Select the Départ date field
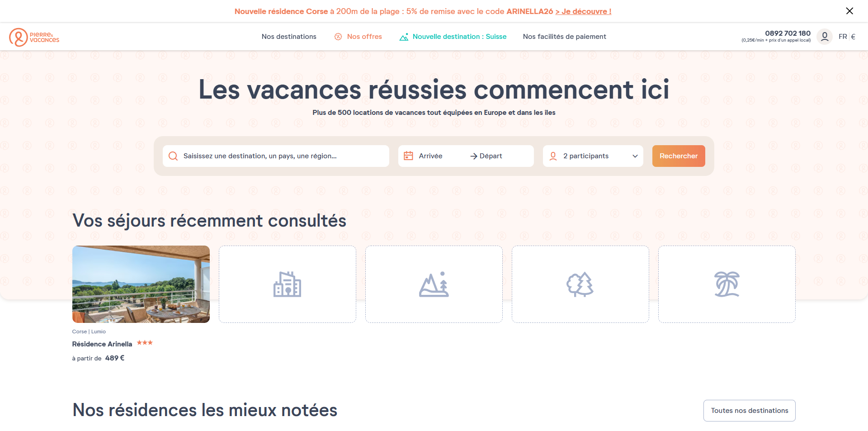 (491, 156)
